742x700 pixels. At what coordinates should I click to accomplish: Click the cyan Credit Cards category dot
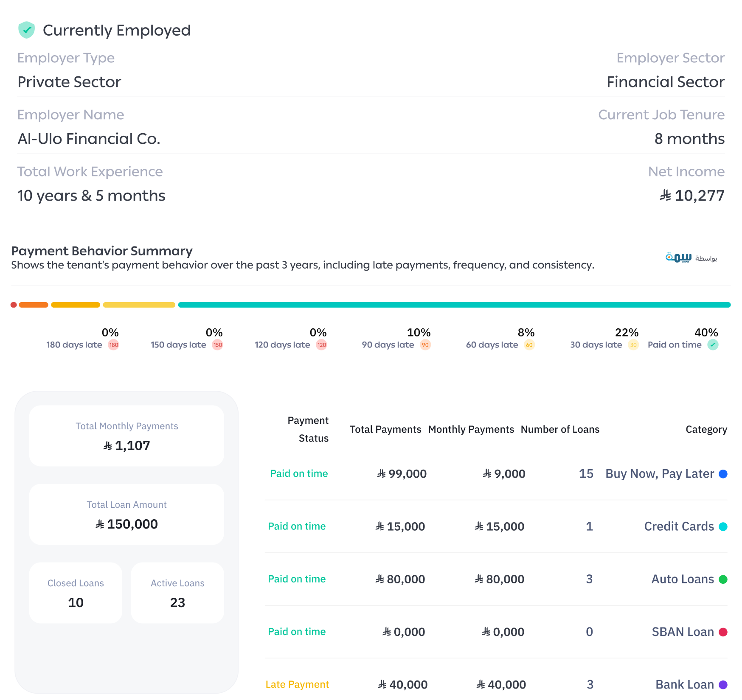pyautogui.click(x=723, y=526)
